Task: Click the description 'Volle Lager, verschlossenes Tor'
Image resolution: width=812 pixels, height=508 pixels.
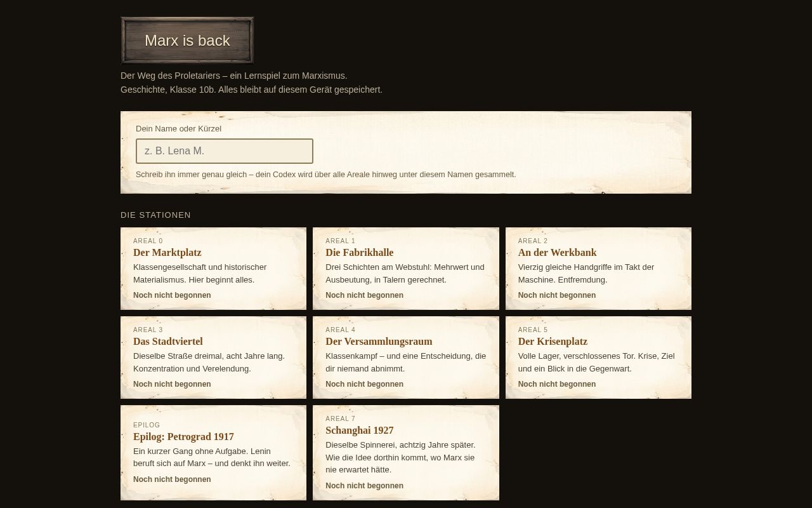Action: pos(596,362)
